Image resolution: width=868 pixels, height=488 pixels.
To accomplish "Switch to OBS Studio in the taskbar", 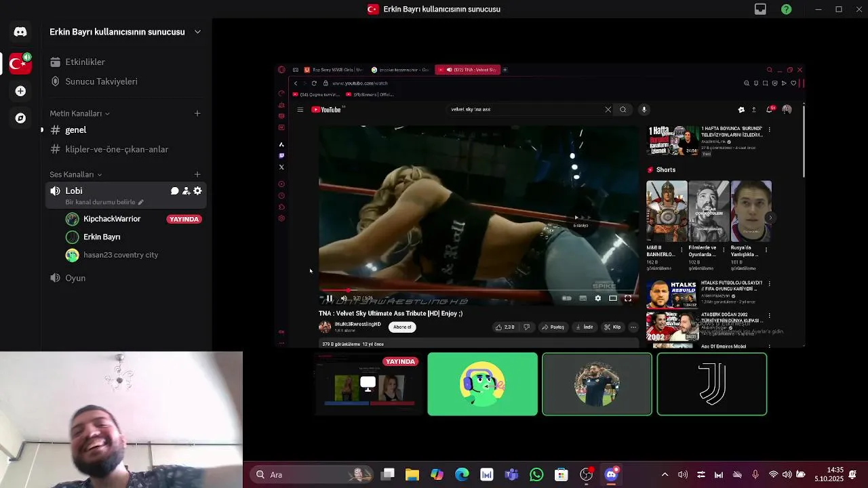I will click(x=587, y=474).
